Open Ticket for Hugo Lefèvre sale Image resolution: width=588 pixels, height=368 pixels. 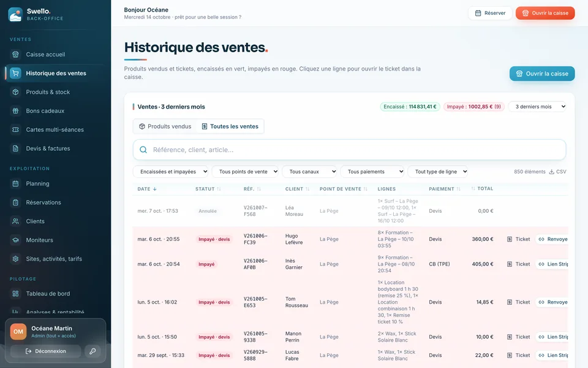pyautogui.click(x=519, y=239)
